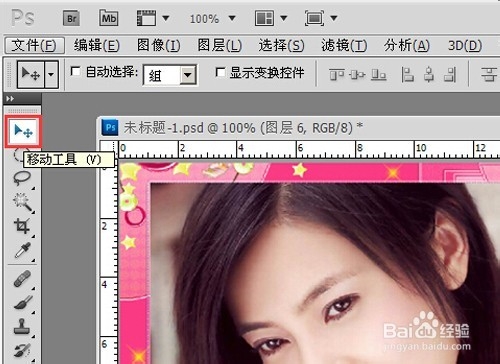Align bottom edges of layers
The height and width of the screenshot is (364, 500).
(379, 74)
